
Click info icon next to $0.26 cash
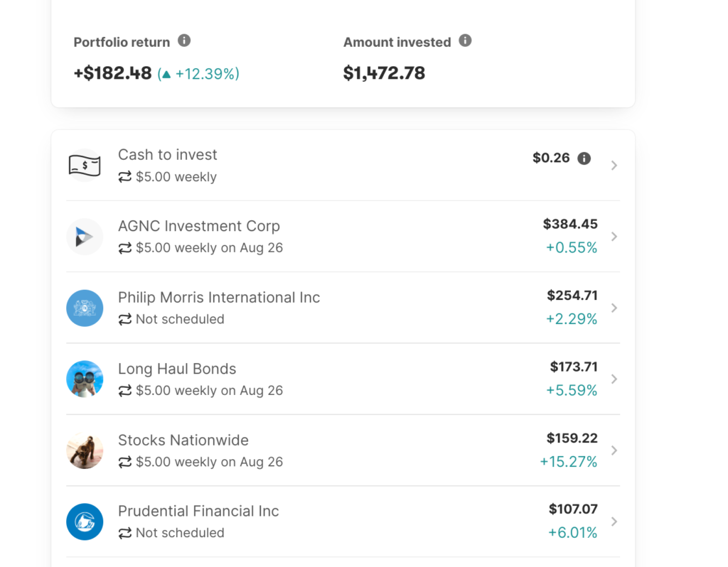coord(584,158)
